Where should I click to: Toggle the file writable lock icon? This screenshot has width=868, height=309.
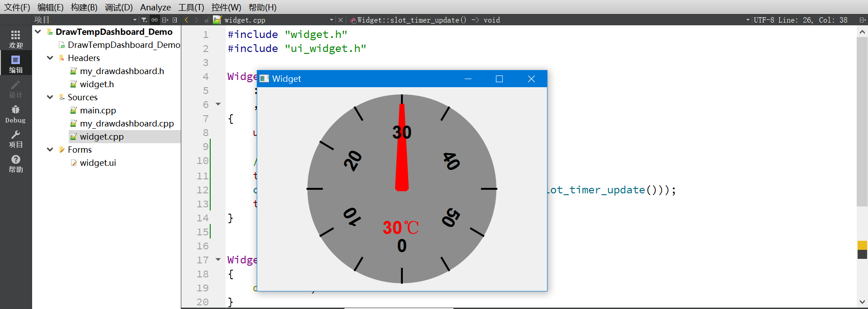pyautogui.click(x=207, y=20)
